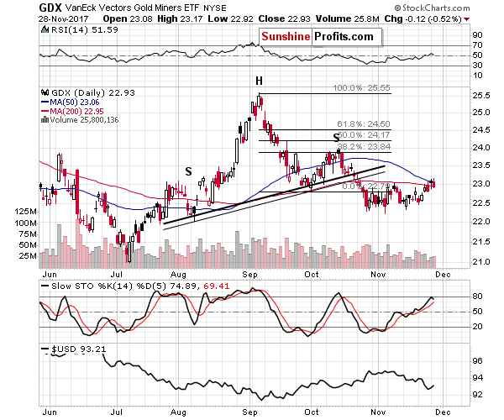Click the Profits.com logo text
The width and height of the screenshot is (504, 420).
(x=344, y=37)
